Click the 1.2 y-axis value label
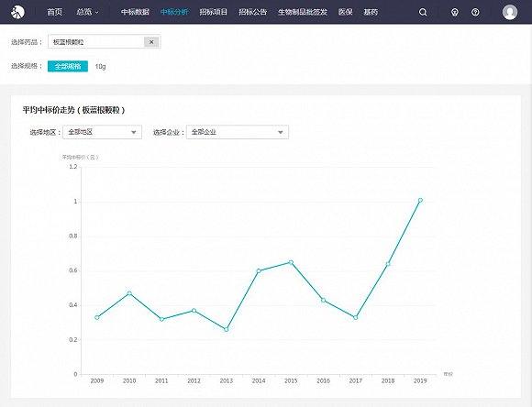The image size is (532, 407). [73, 167]
